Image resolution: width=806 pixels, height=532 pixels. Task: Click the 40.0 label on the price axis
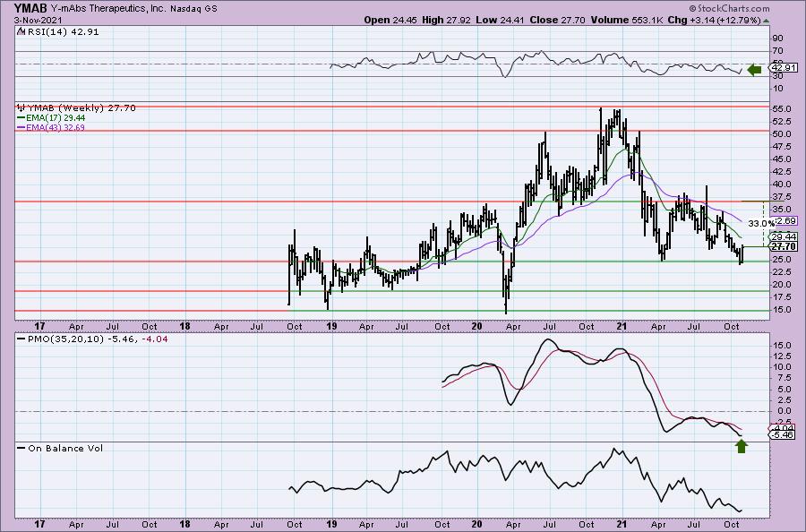(780, 184)
